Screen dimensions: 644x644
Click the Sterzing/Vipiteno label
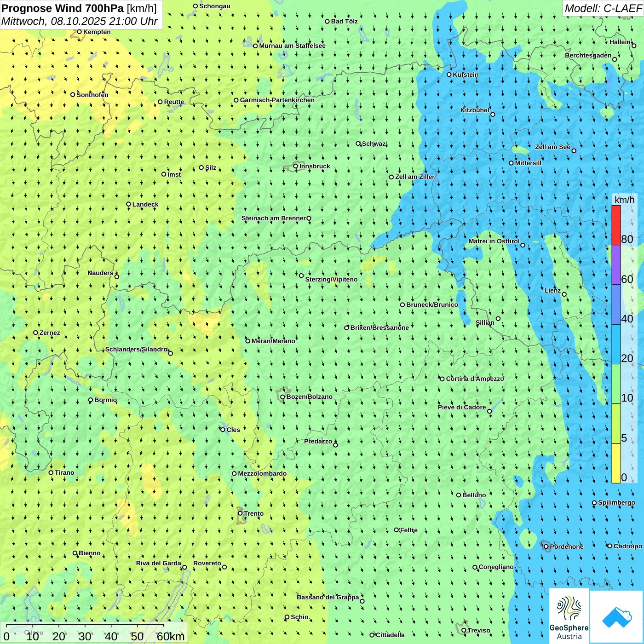tap(331, 279)
